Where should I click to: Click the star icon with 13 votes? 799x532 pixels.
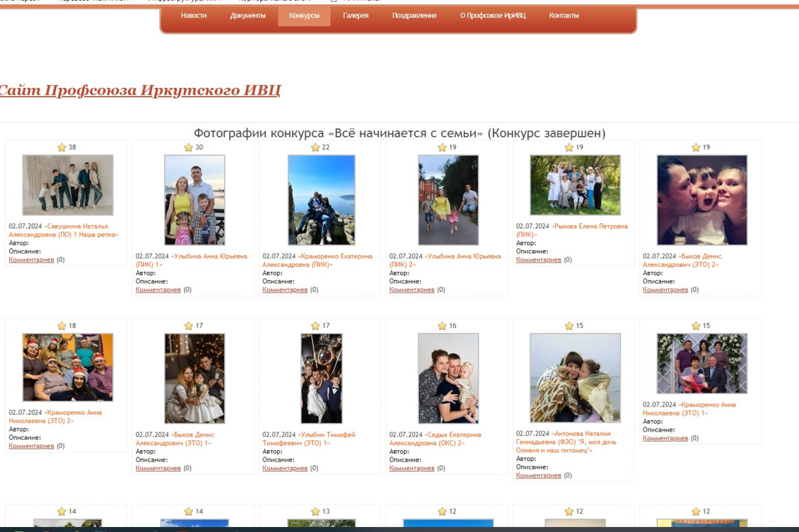(x=315, y=512)
